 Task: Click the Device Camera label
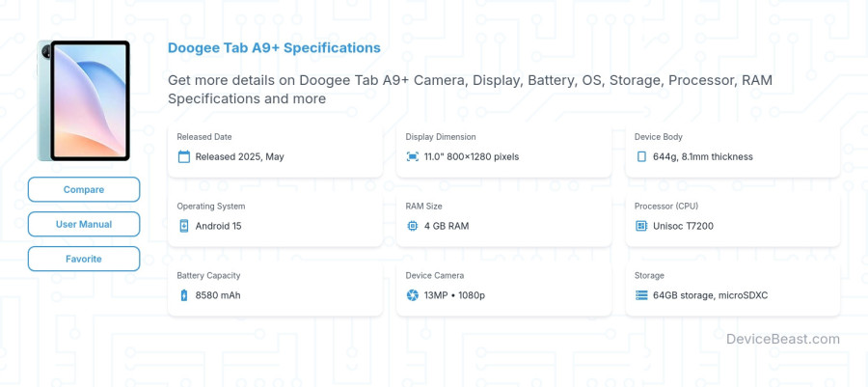[x=435, y=275]
